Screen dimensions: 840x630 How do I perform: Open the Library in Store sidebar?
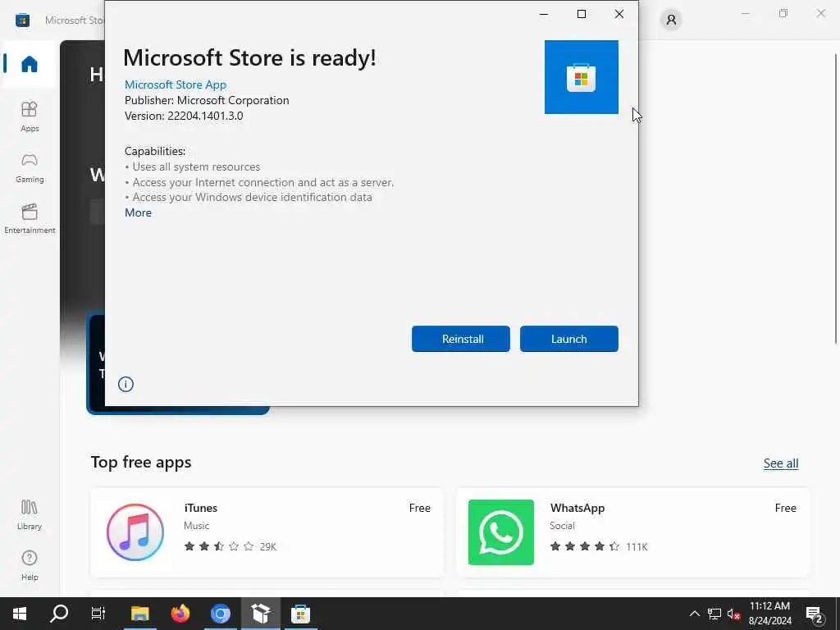[30, 515]
